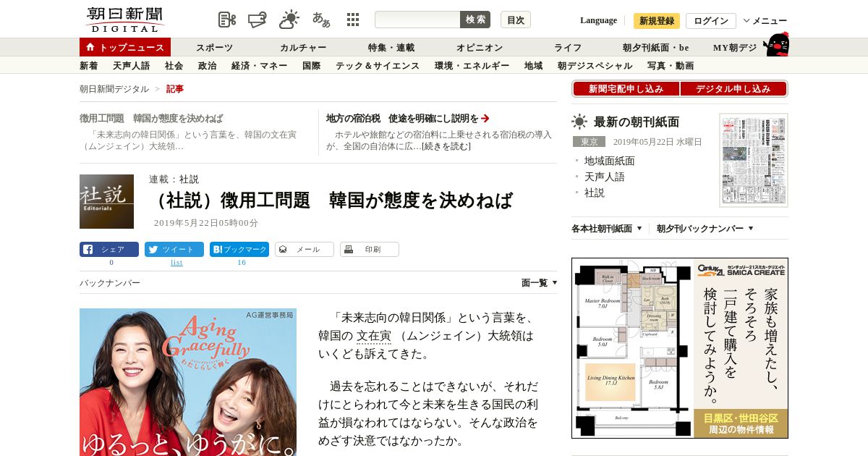Screen dimensions: 868x456
Task: Open the カルチャー tab
Action: click(x=303, y=47)
